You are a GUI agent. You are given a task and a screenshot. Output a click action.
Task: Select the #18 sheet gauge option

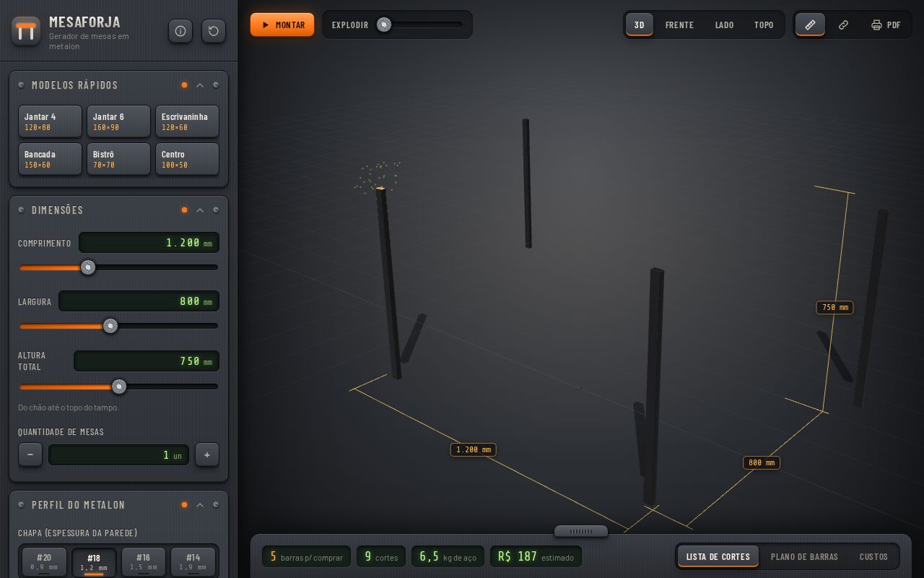click(x=94, y=562)
